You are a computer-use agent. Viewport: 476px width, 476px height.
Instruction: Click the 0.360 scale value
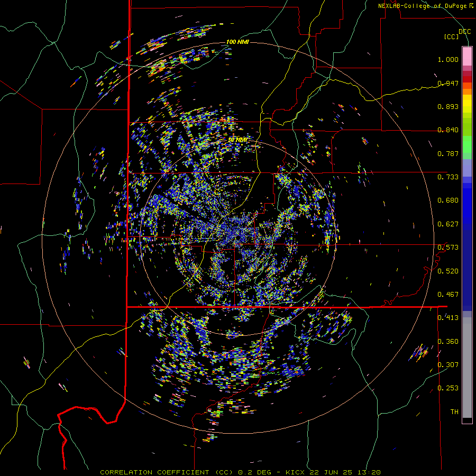pos(448,342)
